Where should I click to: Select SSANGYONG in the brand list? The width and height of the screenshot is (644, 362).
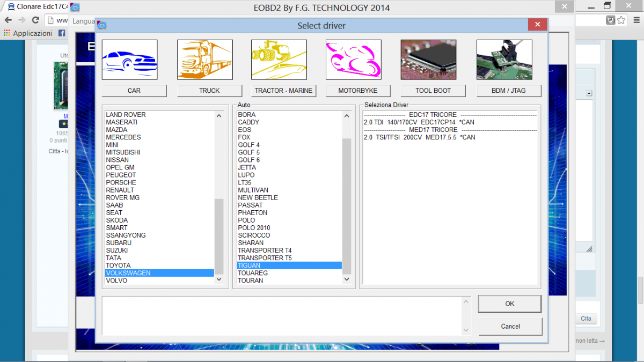[159, 235]
